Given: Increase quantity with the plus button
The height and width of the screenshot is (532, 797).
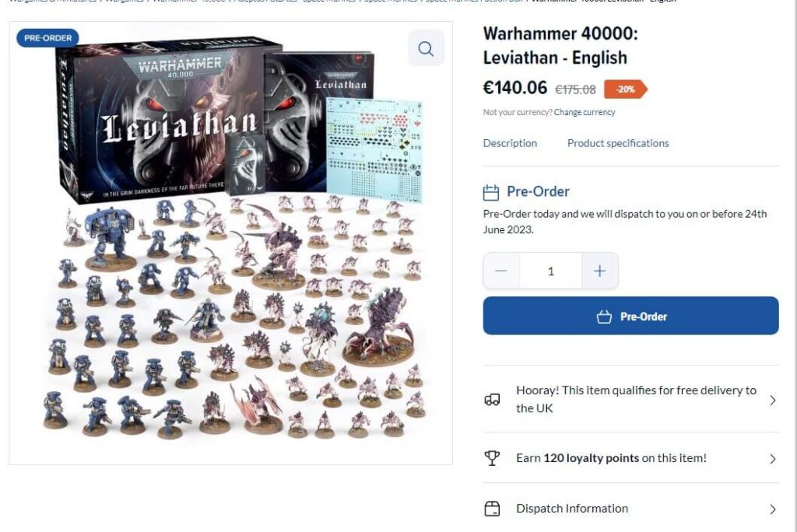Looking at the screenshot, I should (x=600, y=271).
